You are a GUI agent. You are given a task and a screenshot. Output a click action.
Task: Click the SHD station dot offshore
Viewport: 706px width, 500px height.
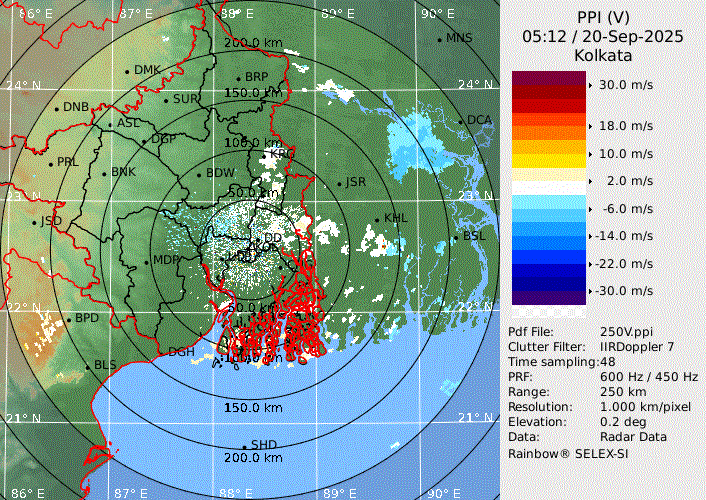(x=245, y=446)
